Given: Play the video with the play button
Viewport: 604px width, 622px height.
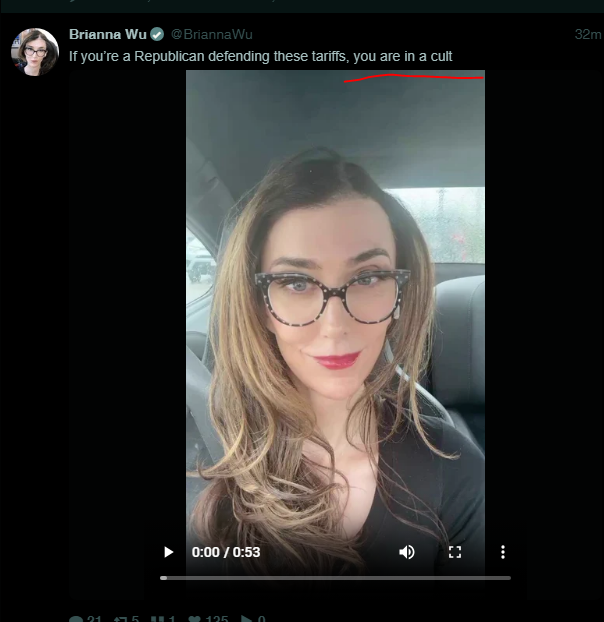Looking at the screenshot, I should click(169, 552).
